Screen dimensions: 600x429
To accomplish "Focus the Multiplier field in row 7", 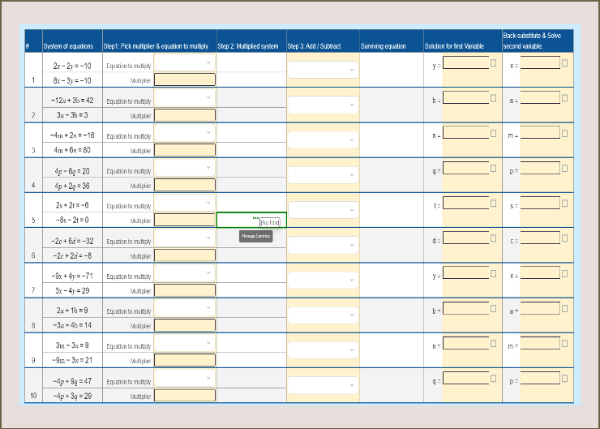I will point(185,290).
